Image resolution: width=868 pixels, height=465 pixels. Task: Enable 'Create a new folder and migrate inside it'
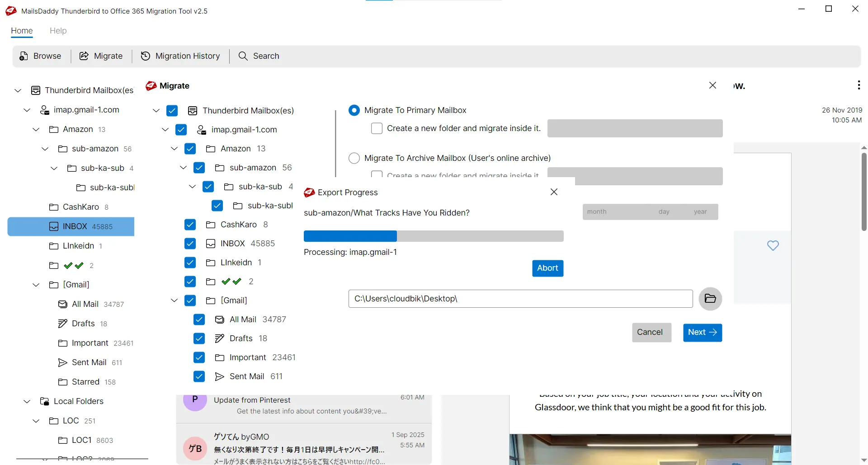point(377,128)
